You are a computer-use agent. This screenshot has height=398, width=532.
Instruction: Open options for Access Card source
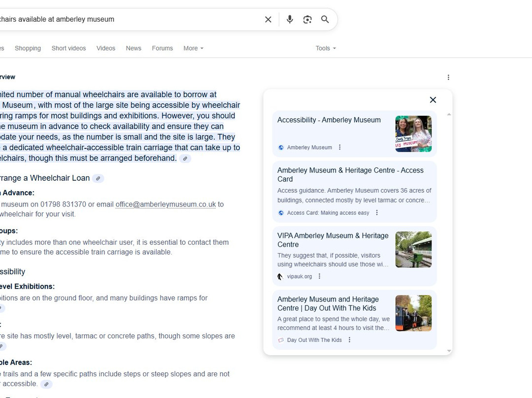pos(377,213)
